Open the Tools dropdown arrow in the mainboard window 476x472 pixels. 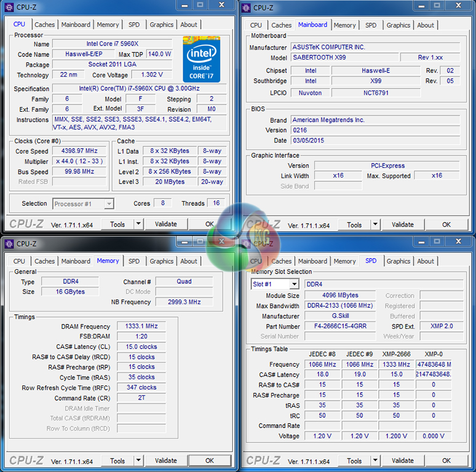pos(375,225)
